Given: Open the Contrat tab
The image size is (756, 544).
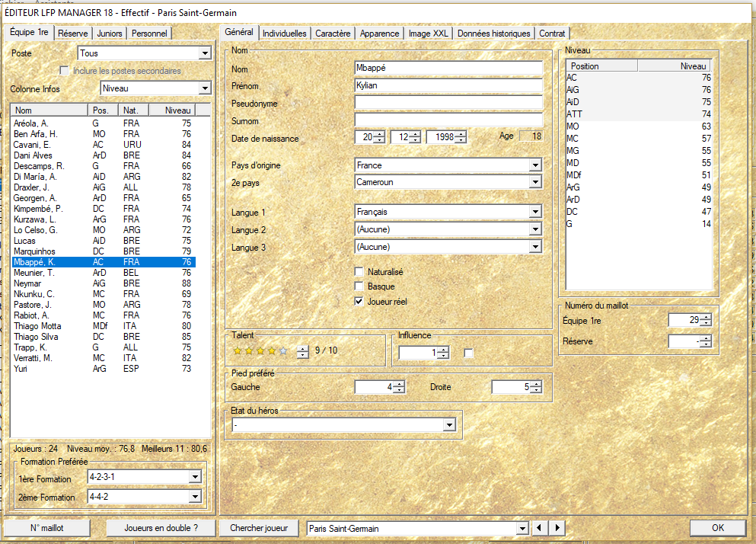Looking at the screenshot, I should 552,34.
